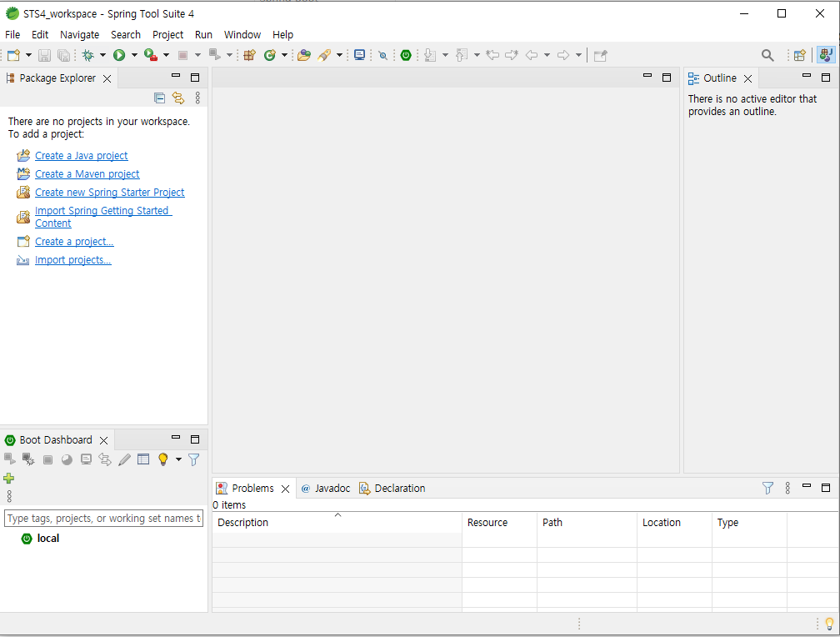This screenshot has height=637, width=840.
Task: Toggle Link with Editor in Package Explorer
Action: tap(177, 98)
